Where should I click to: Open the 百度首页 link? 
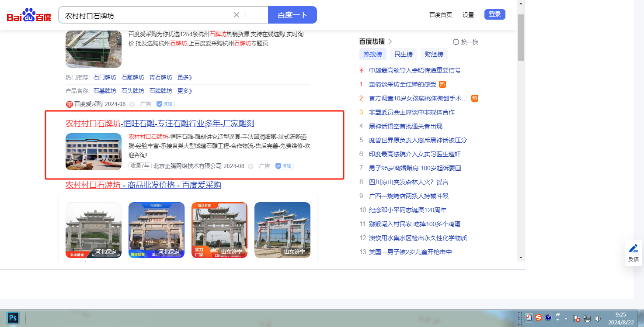(441, 15)
